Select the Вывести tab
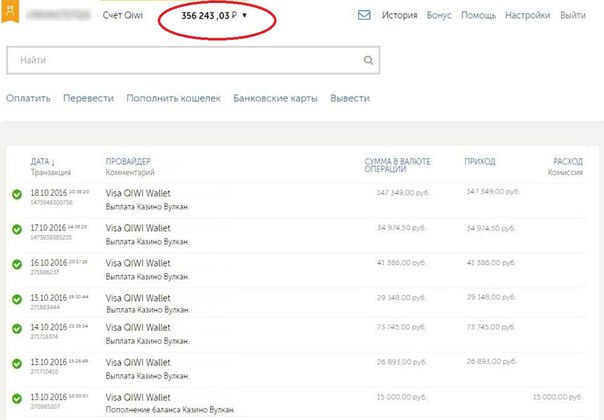Image resolution: width=604 pixels, height=420 pixels. (350, 98)
